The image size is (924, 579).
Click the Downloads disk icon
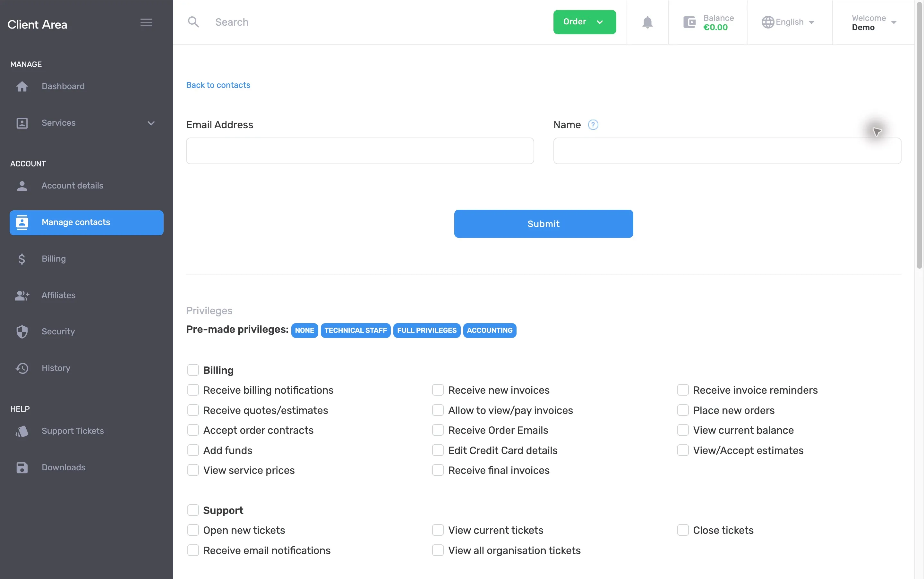coord(22,467)
